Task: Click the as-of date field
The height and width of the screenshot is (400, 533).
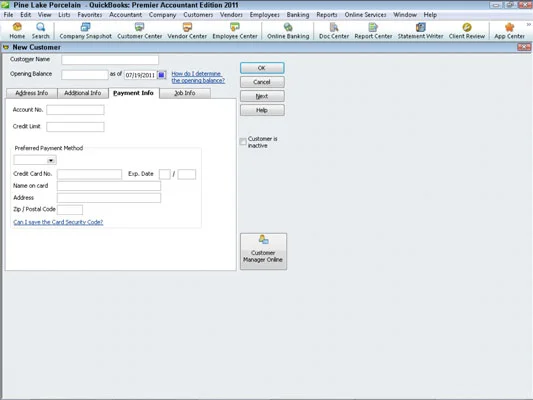Action: [x=140, y=75]
